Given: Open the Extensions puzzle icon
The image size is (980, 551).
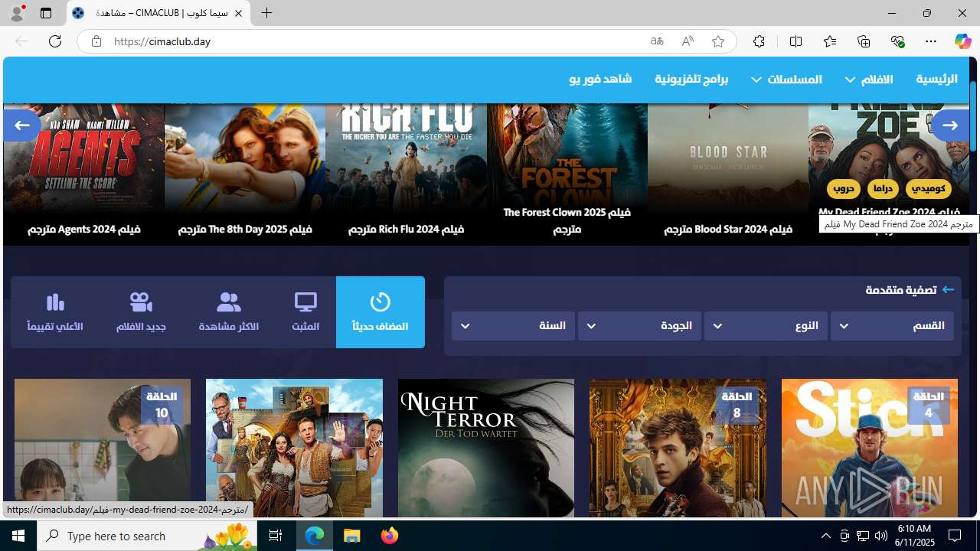Looking at the screenshot, I should (759, 41).
